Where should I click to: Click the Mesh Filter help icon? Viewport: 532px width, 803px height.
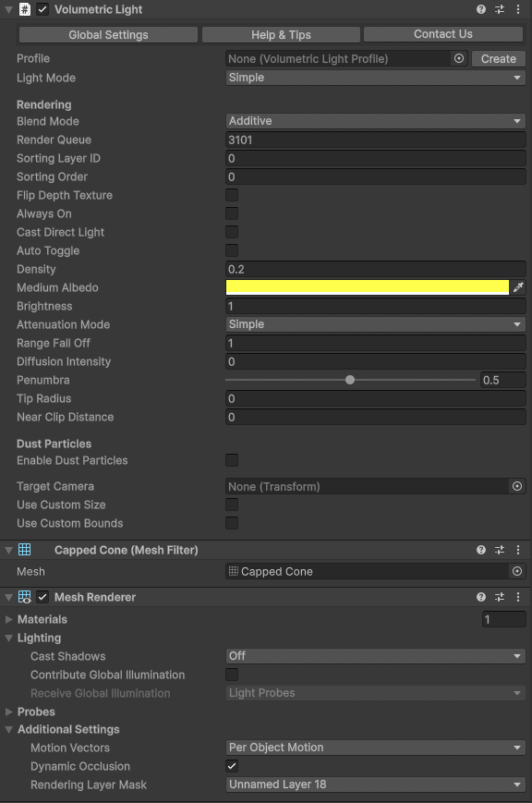point(479,549)
